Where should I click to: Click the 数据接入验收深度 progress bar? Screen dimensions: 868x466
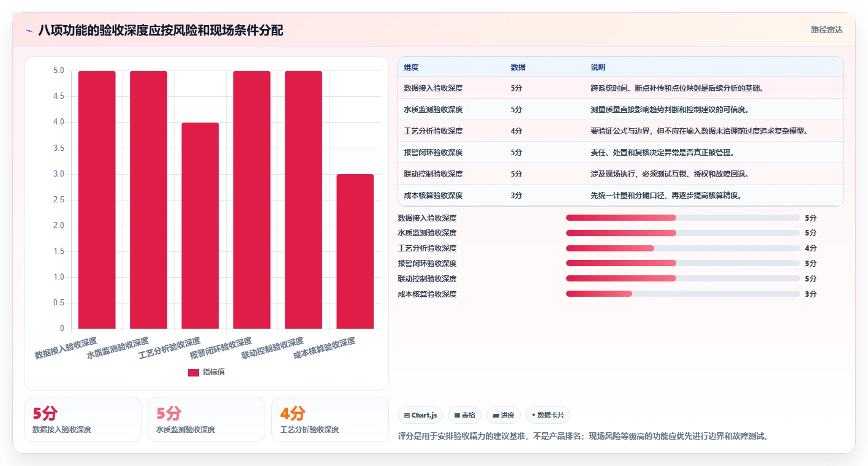[683, 218]
